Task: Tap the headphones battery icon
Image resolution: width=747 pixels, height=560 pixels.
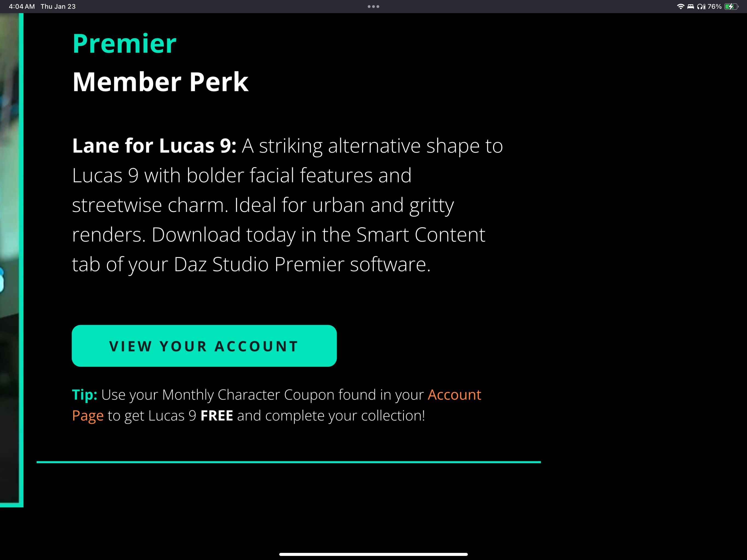Action: [701, 6]
